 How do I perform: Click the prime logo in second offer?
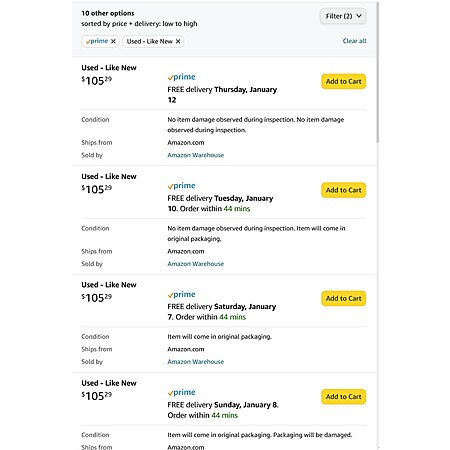point(181,186)
